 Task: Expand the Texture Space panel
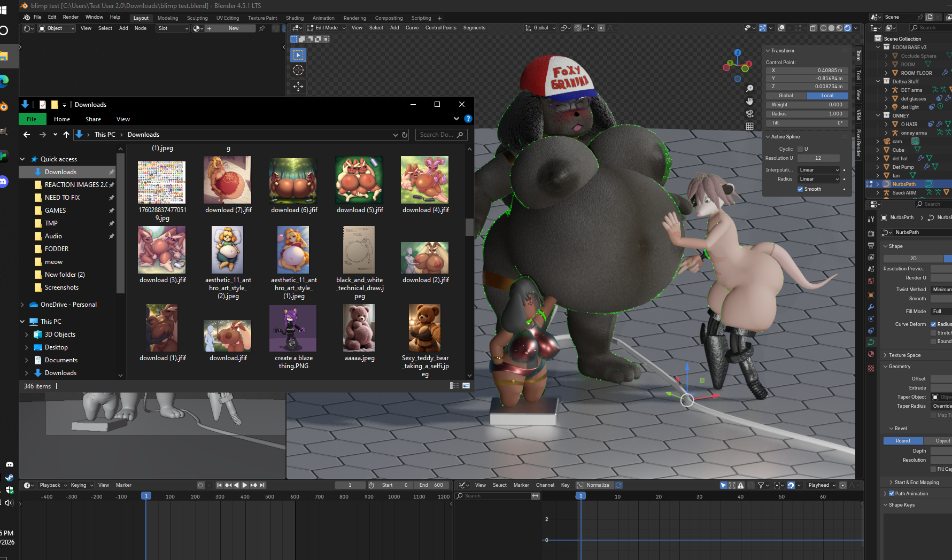pos(904,355)
